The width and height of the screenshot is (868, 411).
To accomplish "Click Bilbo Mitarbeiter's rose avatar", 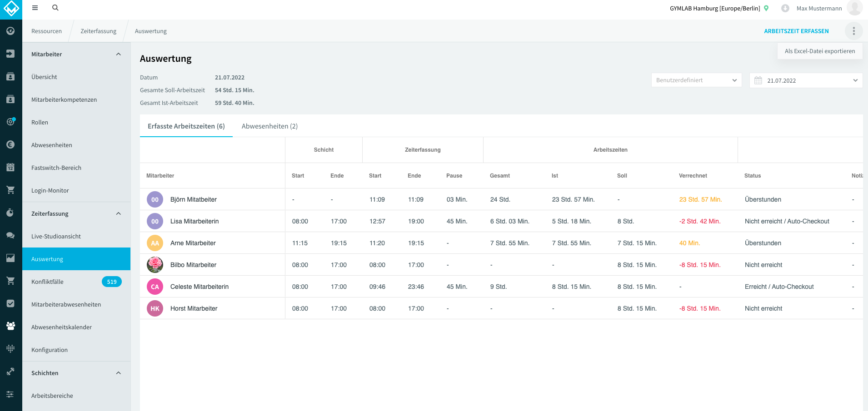I will (155, 265).
